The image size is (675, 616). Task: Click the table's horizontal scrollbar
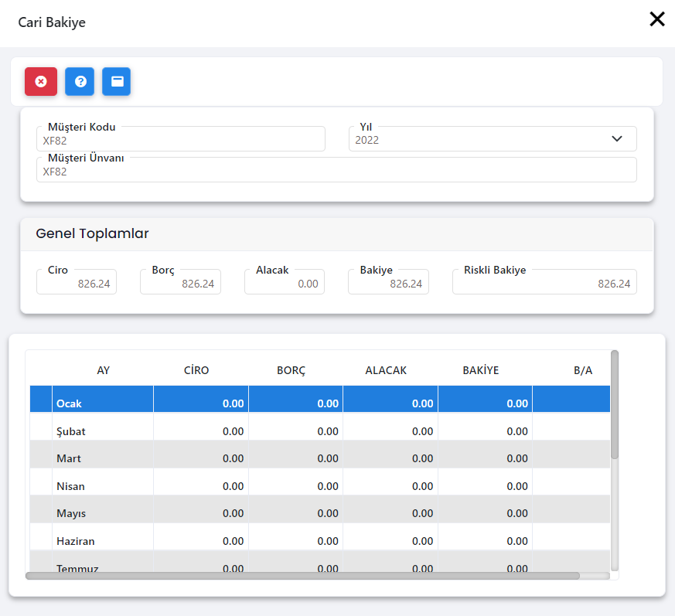(x=302, y=576)
